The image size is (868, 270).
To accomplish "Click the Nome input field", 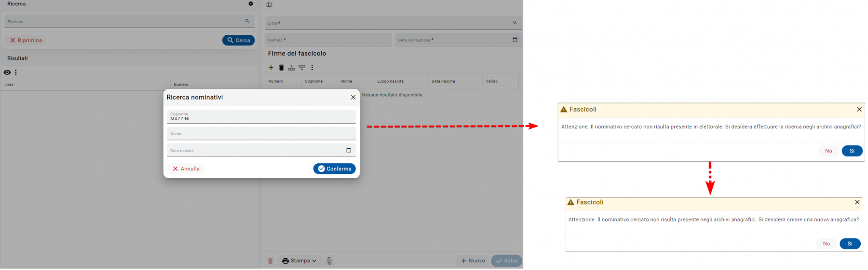I will pos(261,134).
